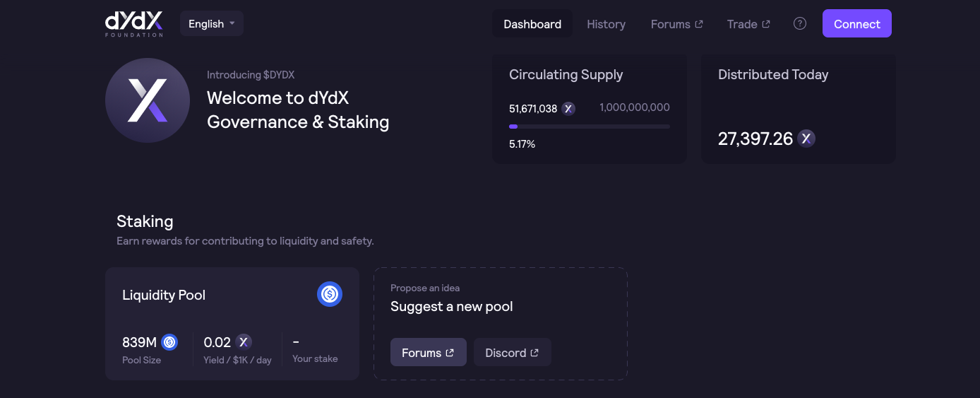The height and width of the screenshot is (398, 980).
Task: Click the dYdX Foundation logo in header
Action: [134, 24]
